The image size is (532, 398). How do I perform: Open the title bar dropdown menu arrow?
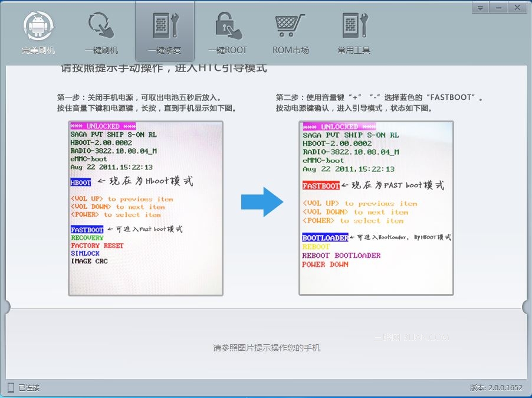[x=481, y=8]
